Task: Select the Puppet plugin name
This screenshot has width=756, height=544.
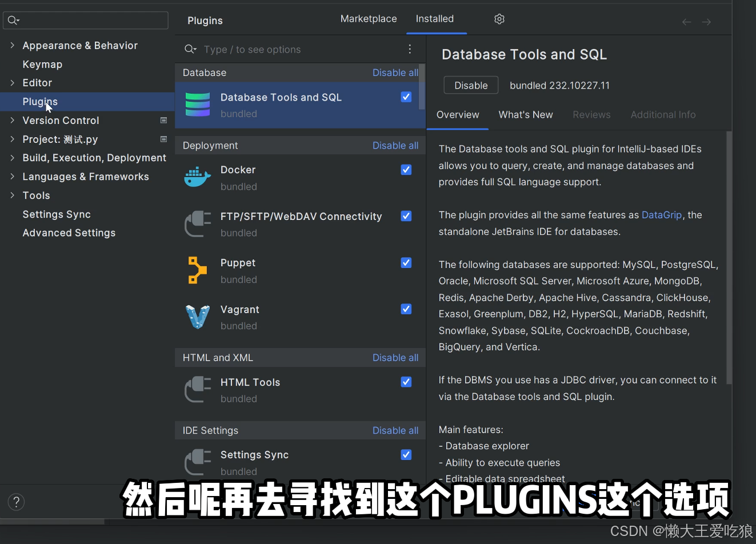Action: [x=238, y=263]
